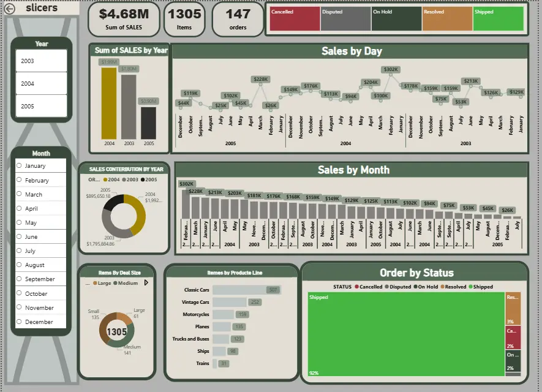Click the back navigation arrow next to slicers
This screenshot has height=392, width=542.
tap(11, 8)
